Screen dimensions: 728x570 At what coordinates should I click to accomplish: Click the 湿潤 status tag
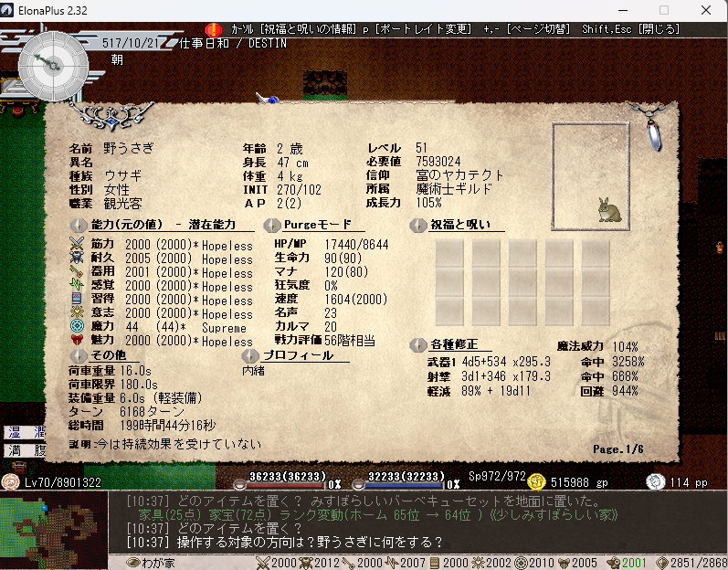tap(26, 432)
